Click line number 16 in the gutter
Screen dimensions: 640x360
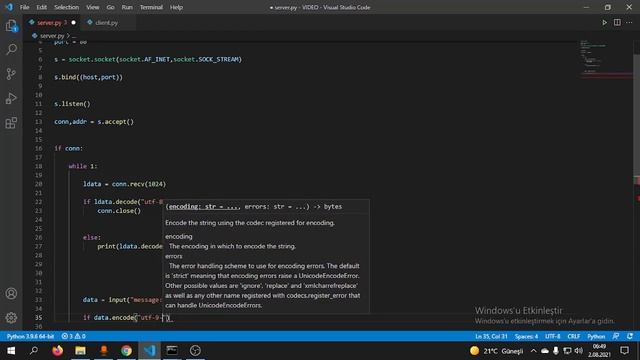[x=38, y=149]
